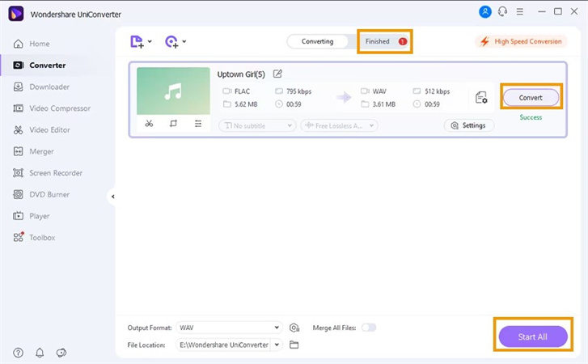Screen dimensions: 588x364
Task: Expand the File Location dropdown arrow
Action: 277,345
